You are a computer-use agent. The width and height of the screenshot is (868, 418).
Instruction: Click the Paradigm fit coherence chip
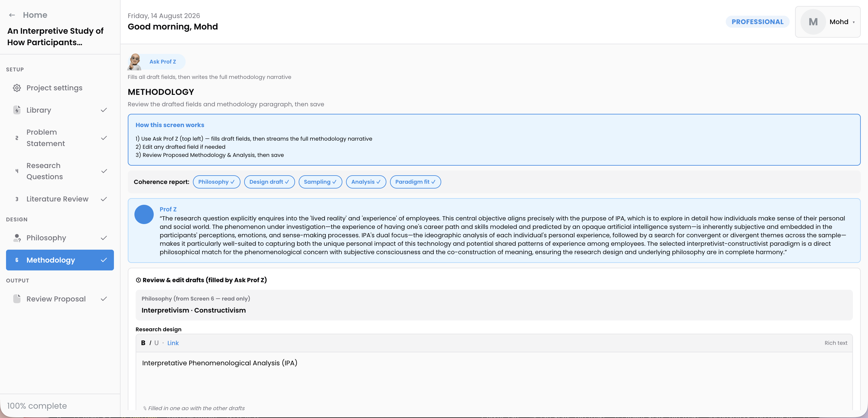tap(416, 182)
